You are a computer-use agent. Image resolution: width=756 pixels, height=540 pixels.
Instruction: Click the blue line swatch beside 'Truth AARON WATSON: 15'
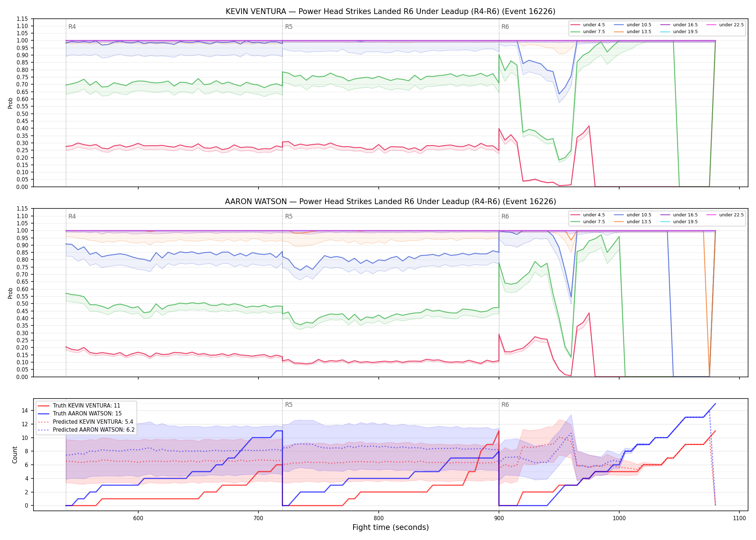tap(44, 414)
